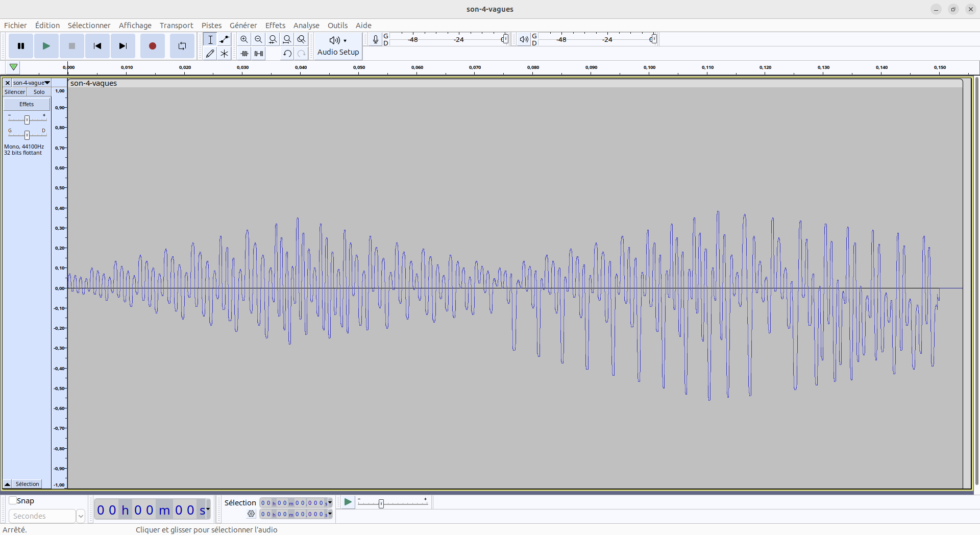Mute the track with Silencer button
Viewport: 980px width, 535px height.
[x=15, y=92]
